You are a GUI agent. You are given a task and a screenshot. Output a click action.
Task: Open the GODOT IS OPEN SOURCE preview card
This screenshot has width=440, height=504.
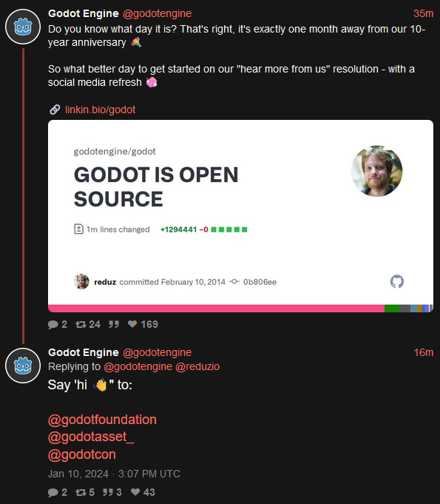240,216
